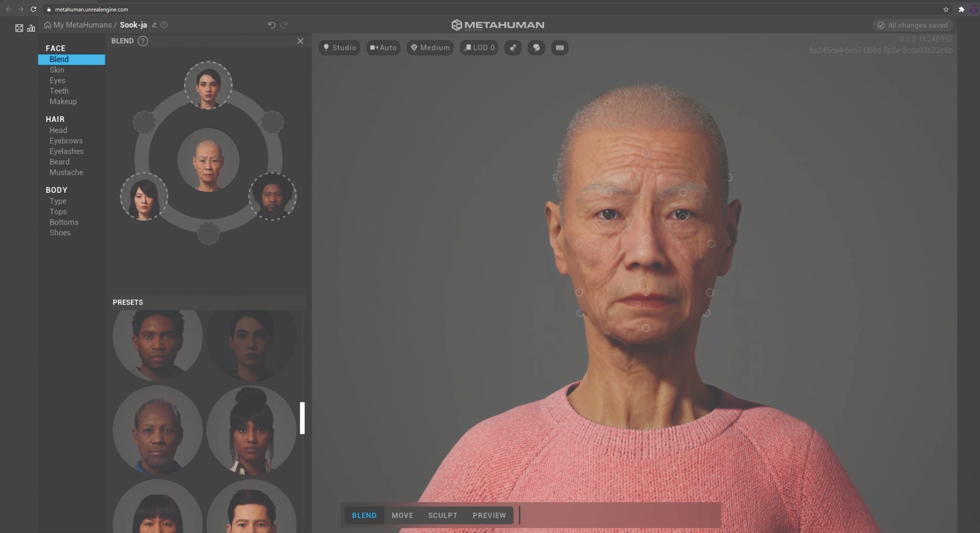The width and height of the screenshot is (980, 533).
Task: Click the undo arrow icon
Action: pos(272,25)
